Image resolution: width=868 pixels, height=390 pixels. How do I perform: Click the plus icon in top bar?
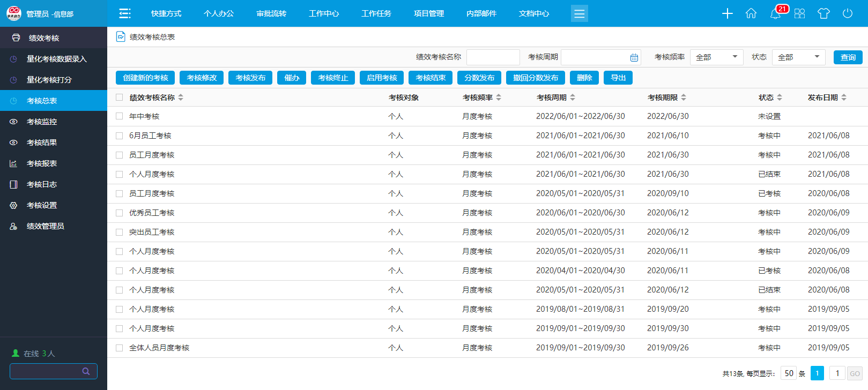727,13
